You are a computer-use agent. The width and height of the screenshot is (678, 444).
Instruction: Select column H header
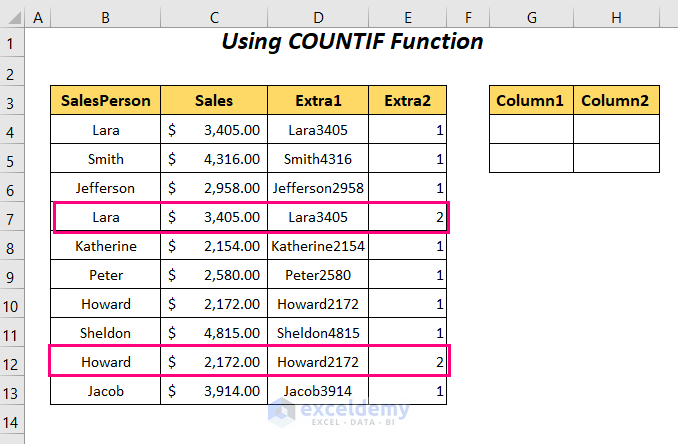point(616,18)
